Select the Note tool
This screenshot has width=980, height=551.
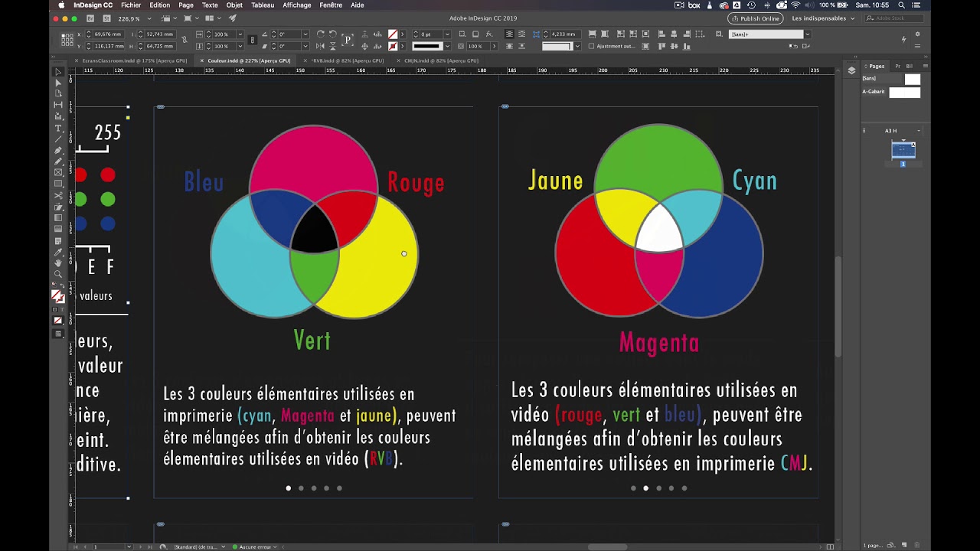pos(58,240)
